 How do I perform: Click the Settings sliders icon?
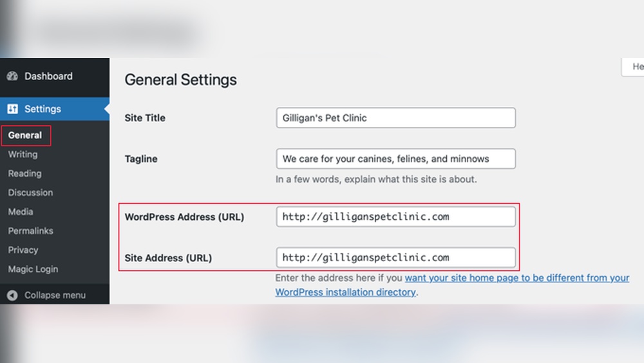[12, 108]
